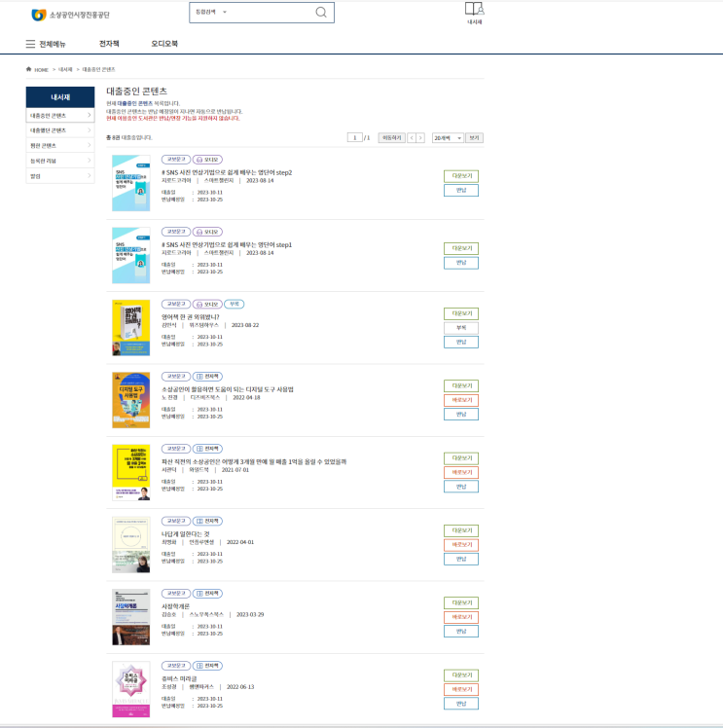Open the 통합검색 search type dropdown
Viewport: 723px width, 728px height.
(211, 12)
